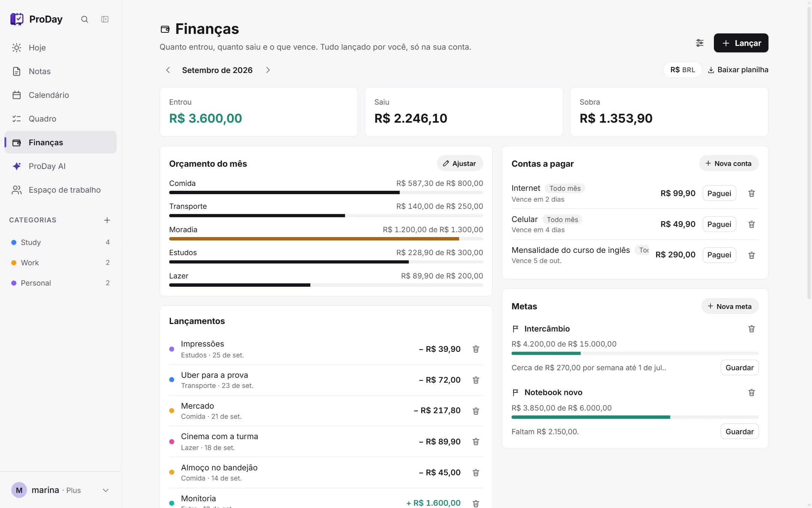812x508 pixels.
Task: Click the Moradia budget progress bar
Action: click(x=326, y=239)
